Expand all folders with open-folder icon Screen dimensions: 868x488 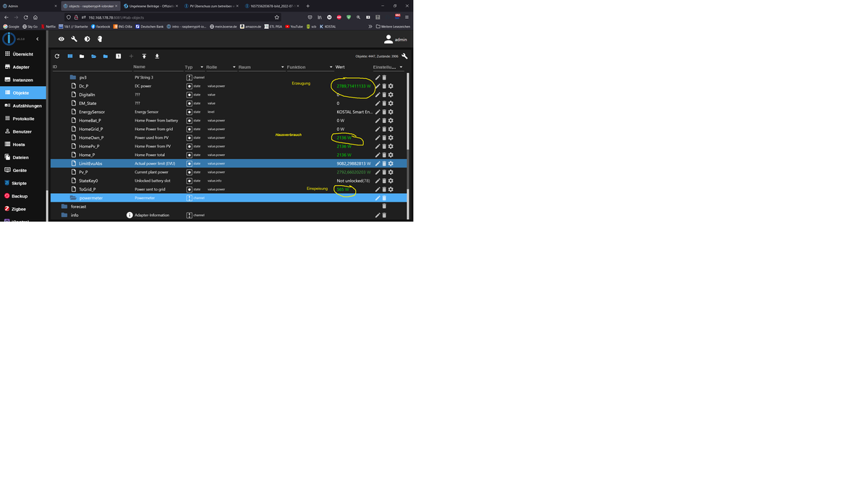click(x=93, y=56)
